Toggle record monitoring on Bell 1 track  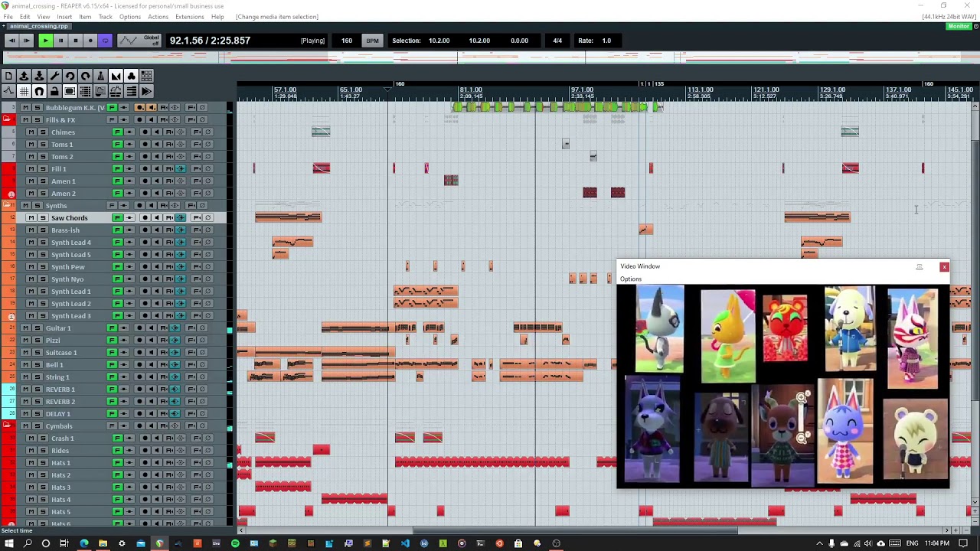click(x=156, y=365)
